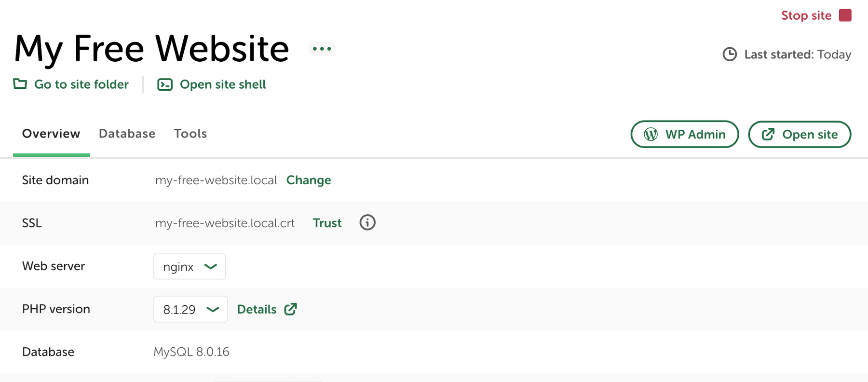
Task: Click the Change link for site domain
Action: click(309, 180)
